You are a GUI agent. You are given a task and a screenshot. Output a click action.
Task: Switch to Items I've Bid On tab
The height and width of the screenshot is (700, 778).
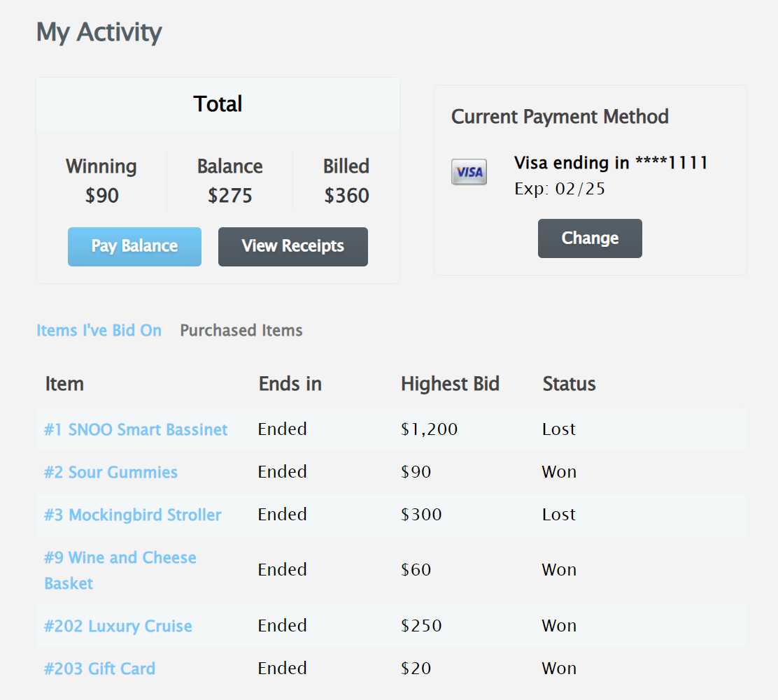tap(99, 330)
